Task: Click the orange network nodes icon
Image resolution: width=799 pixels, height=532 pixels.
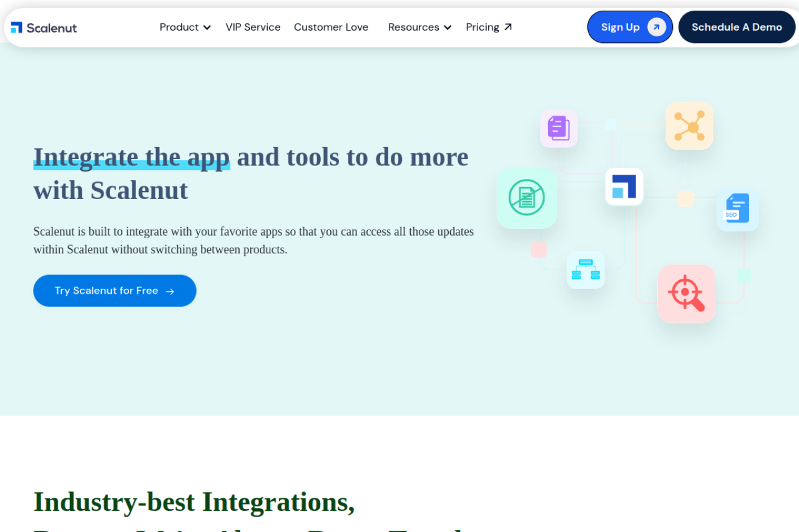Action: pyautogui.click(x=689, y=126)
